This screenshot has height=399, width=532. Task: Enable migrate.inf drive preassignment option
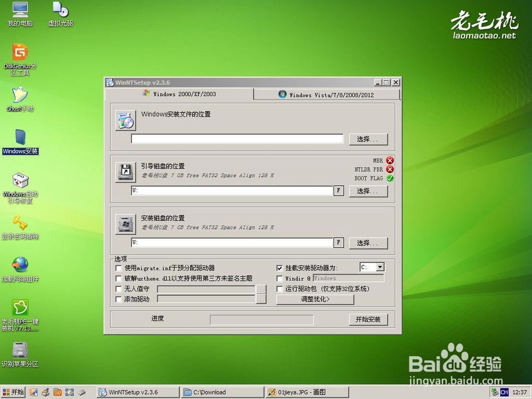119,268
